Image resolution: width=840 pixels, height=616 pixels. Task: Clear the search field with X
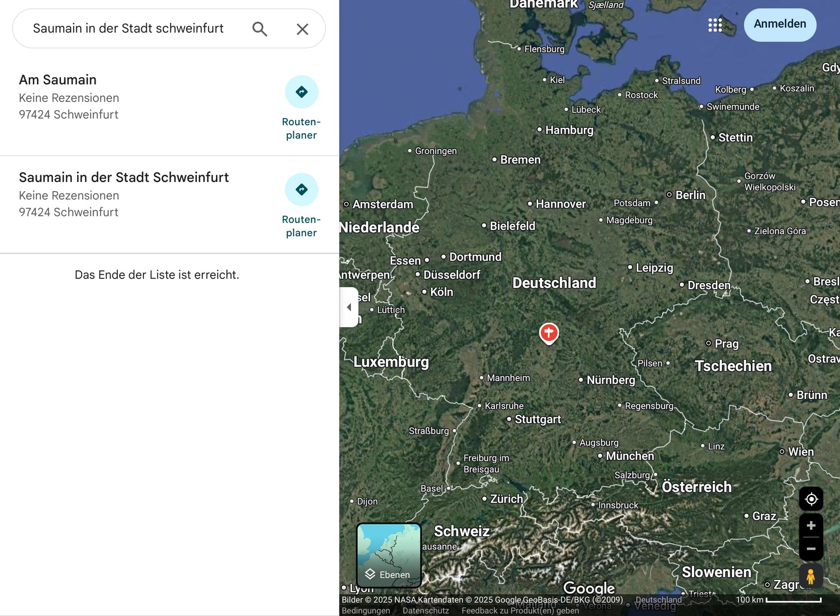[302, 29]
